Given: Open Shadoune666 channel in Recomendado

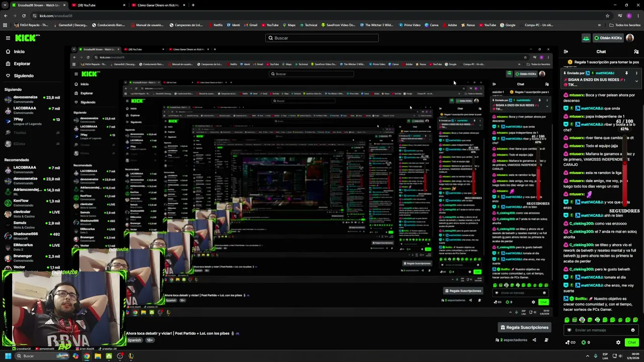Looking at the screenshot, I should click(x=31, y=236).
